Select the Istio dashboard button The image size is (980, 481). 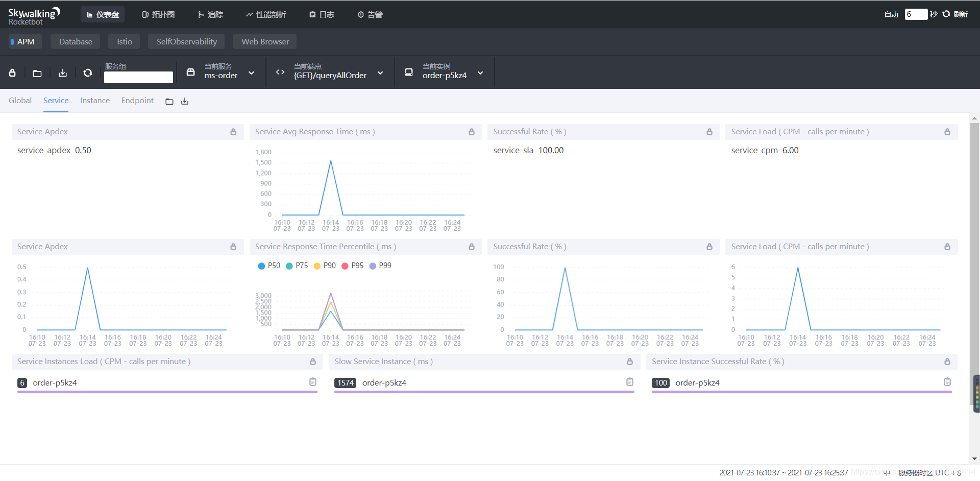coord(125,41)
